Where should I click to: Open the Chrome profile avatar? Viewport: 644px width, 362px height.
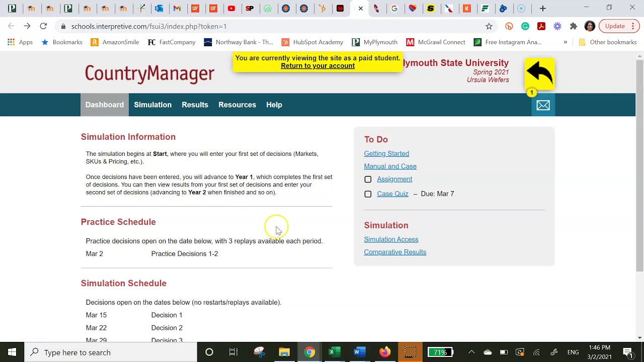pos(590,26)
